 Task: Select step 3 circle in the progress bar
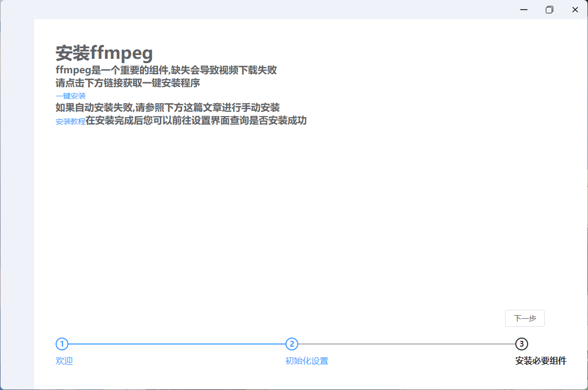521,344
